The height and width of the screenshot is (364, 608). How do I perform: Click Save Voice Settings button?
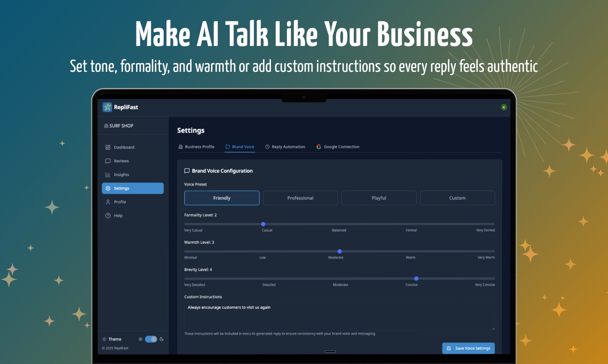tap(469, 348)
